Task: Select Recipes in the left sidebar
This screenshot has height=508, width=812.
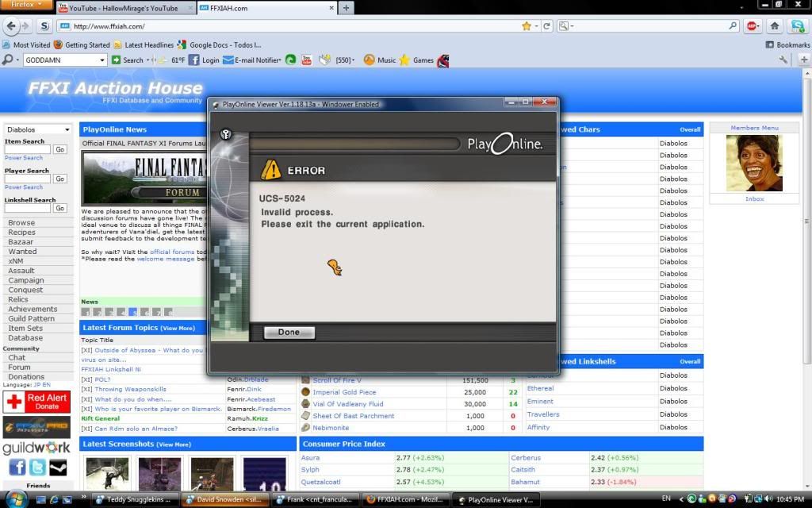Action: tap(21, 233)
